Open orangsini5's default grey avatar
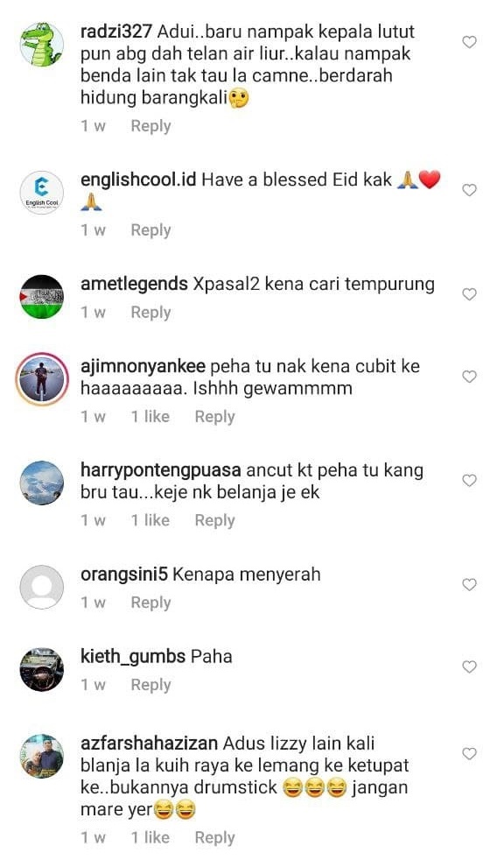 click(42, 587)
